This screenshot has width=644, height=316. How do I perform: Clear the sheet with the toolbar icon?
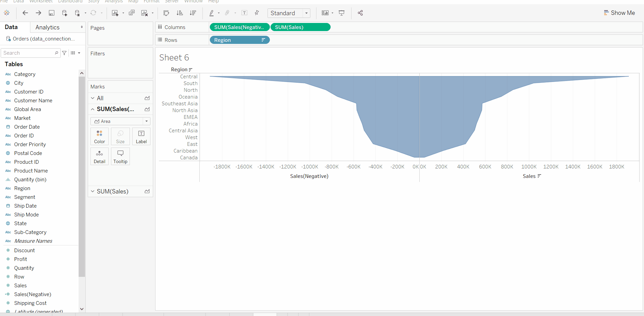[x=145, y=13]
